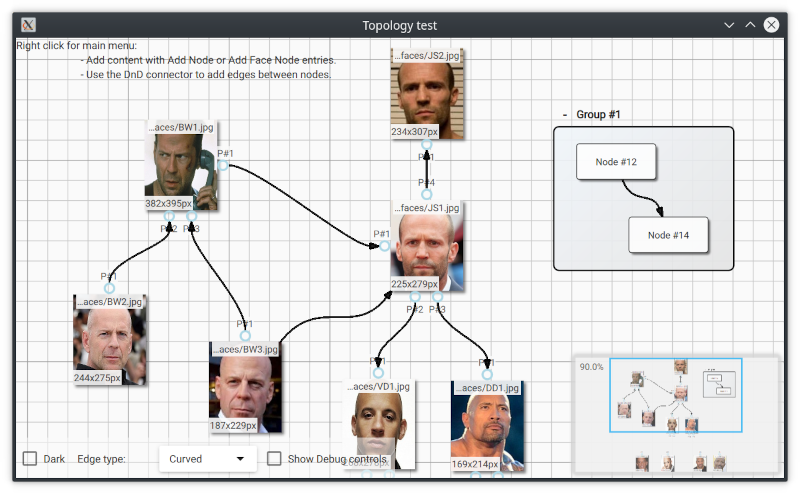Click the top port of VD1 node

379,374
